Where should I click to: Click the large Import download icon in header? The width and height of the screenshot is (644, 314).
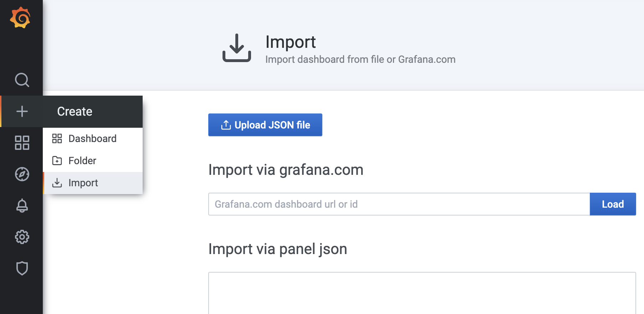pos(237,48)
